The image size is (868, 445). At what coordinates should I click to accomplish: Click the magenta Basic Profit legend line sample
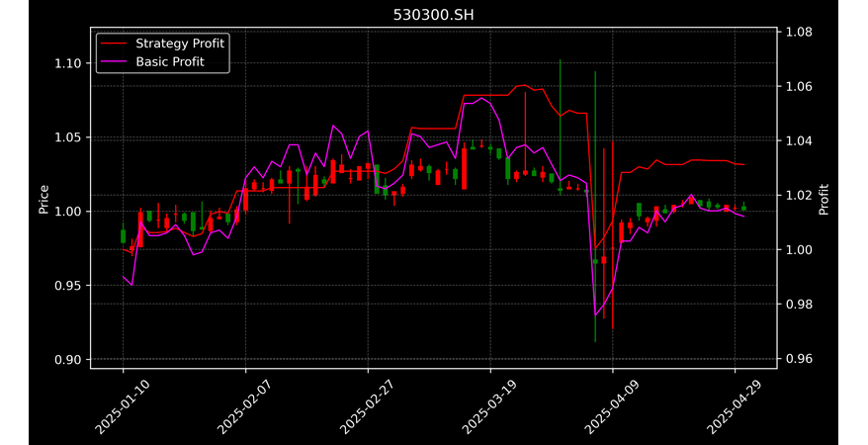[115, 62]
